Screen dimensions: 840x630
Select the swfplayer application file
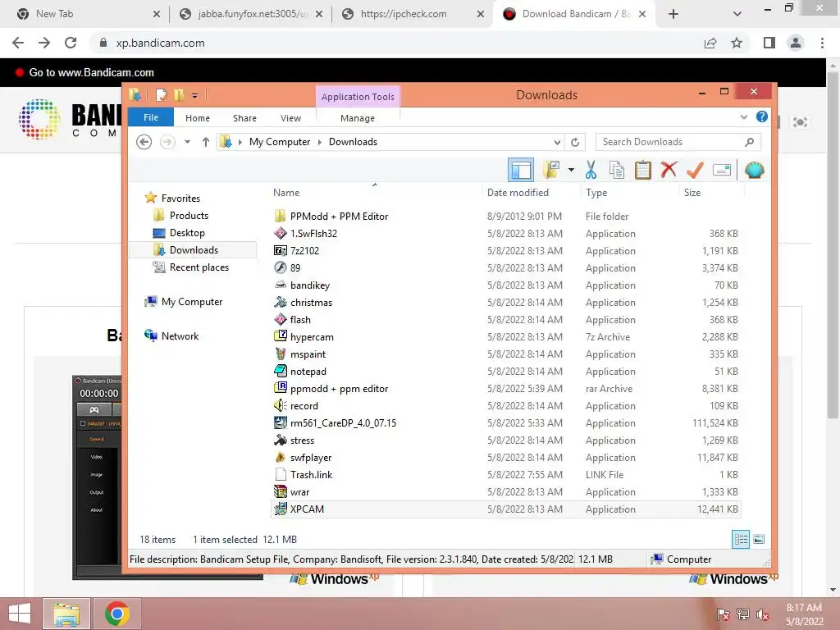click(x=505, y=458)
